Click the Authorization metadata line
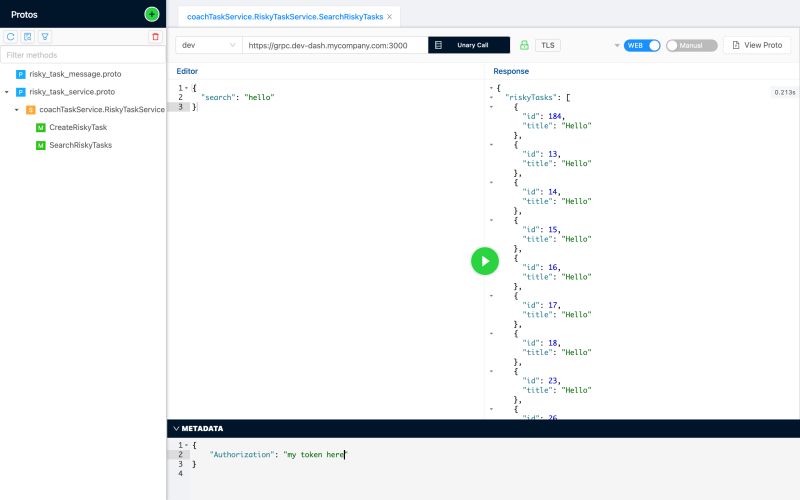Image resolution: width=800 pixels, height=500 pixels. [x=279, y=455]
